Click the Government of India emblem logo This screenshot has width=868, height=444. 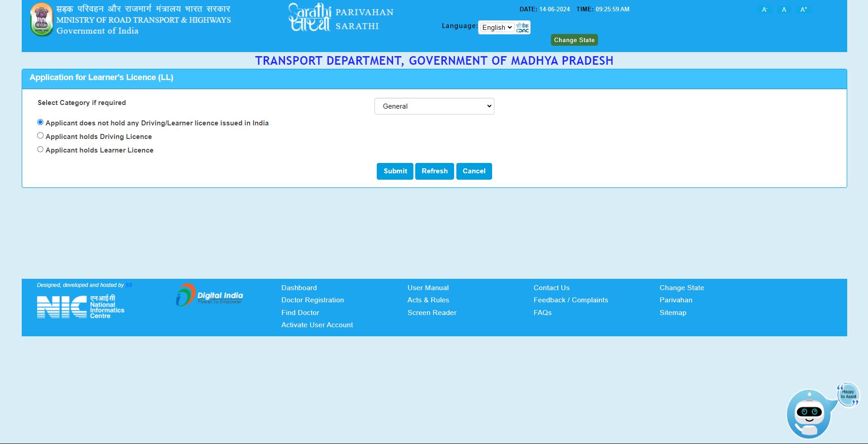(x=41, y=19)
